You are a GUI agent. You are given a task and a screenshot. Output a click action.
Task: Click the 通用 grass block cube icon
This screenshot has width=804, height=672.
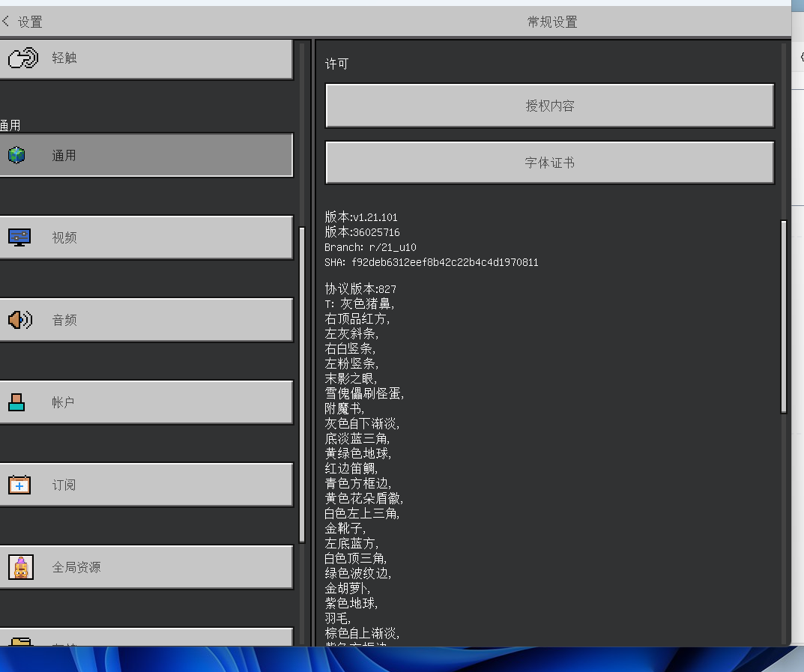pyautogui.click(x=16, y=155)
